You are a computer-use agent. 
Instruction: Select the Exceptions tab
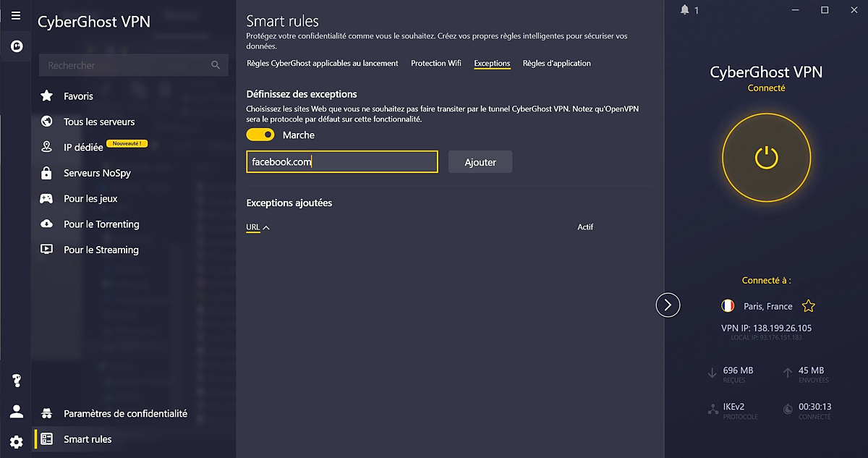point(492,64)
